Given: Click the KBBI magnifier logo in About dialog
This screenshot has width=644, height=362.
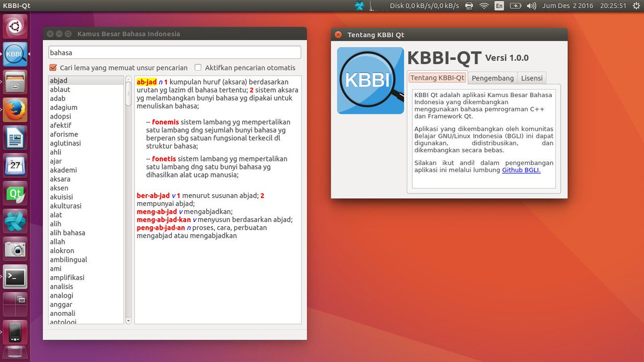Looking at the screenshot, I should 370,80.
